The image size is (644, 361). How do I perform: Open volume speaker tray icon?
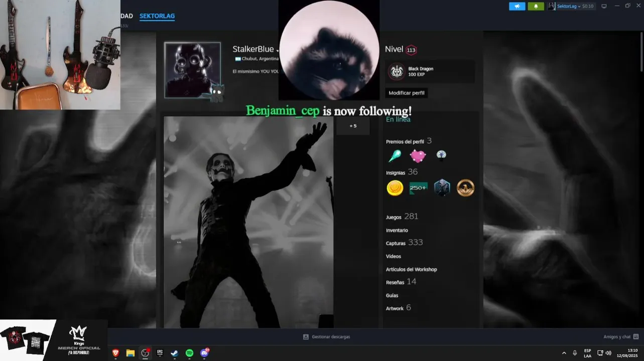click(608, 353)
